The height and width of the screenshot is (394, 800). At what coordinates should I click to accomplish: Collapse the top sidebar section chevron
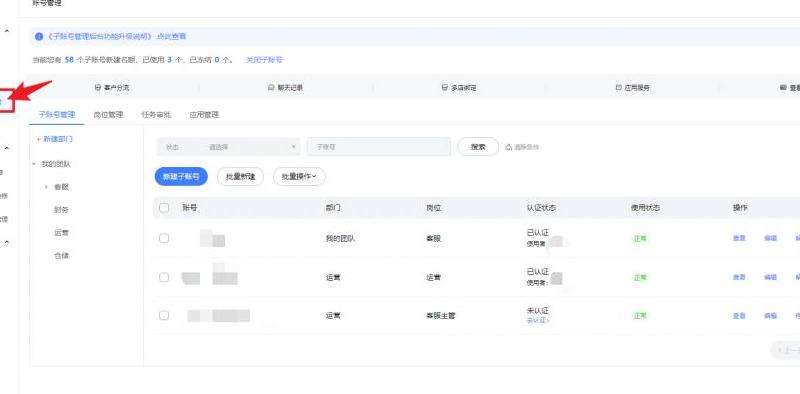coord(7,32)
